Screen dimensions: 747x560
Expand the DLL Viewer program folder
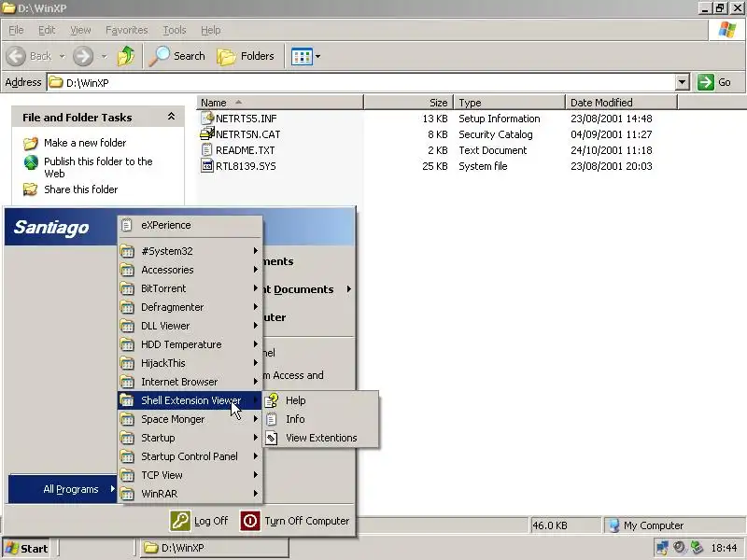pyautogui.click(x=190, y=326)
